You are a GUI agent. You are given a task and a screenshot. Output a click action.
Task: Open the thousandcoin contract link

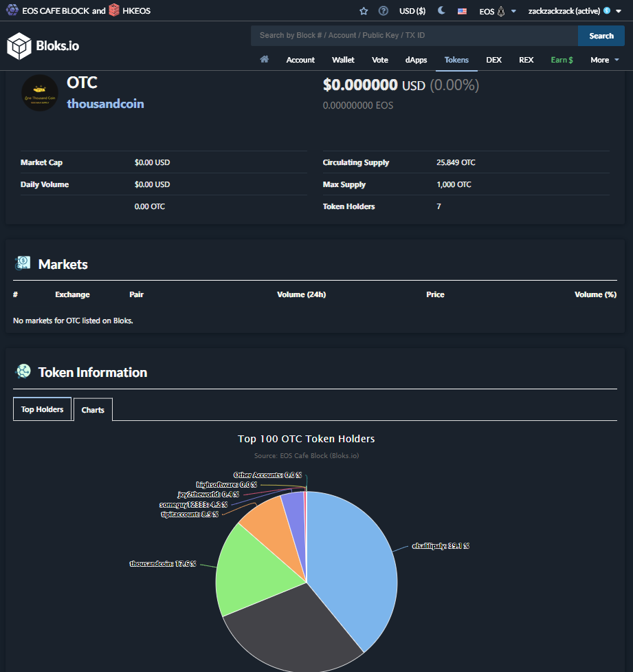pyautogui.click(x=105, y=104)
